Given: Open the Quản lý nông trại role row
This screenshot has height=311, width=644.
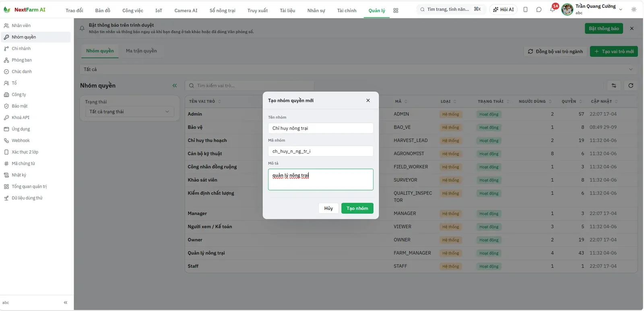Looking at the screenshot, I should pyautogui.click(x=411, y=253).
